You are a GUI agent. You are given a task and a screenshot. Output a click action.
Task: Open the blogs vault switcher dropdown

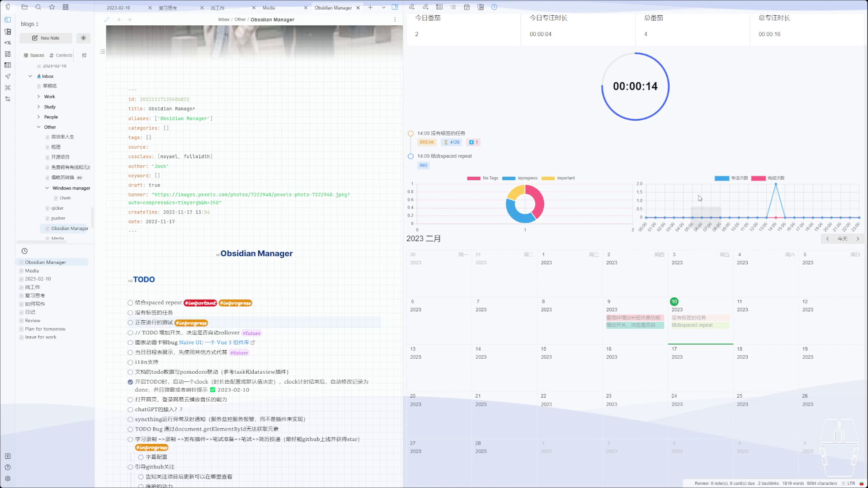30,24
